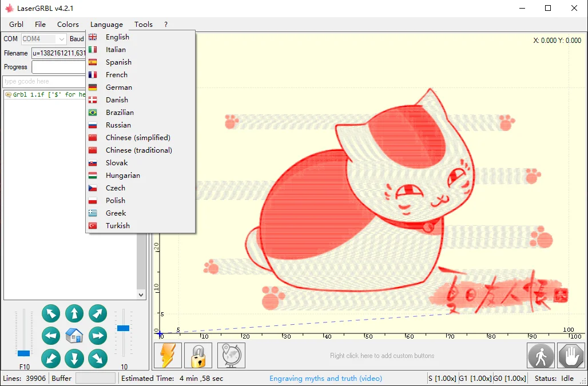Click the 'Lines: 39906' status entry
Viewport: 588px width, 386px height.
[24, 379]
